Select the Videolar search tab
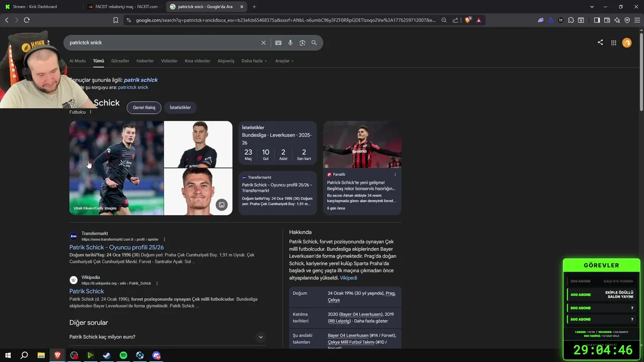 point(169,61)
